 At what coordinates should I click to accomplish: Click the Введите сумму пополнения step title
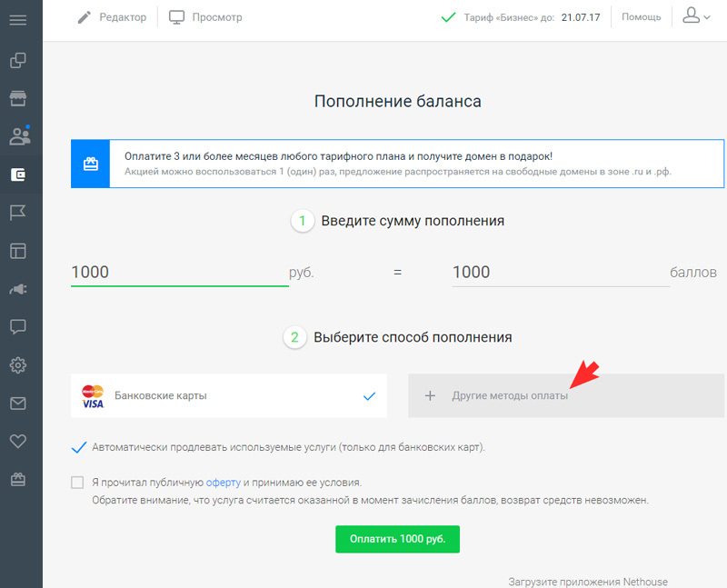(x=413, y=221)
